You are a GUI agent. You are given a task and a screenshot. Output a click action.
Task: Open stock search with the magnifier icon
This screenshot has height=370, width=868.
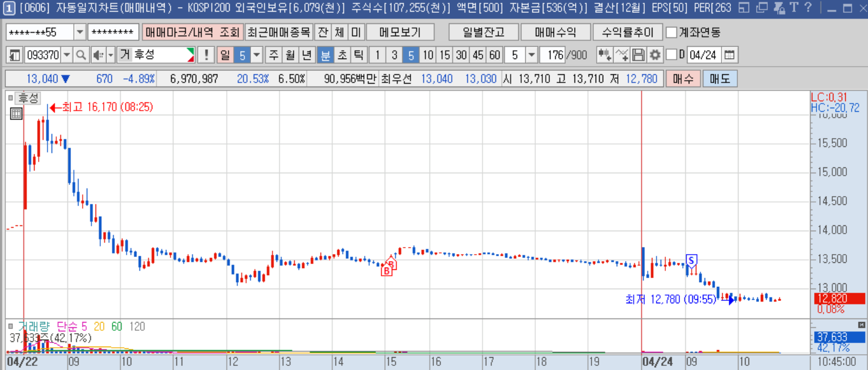81,55
